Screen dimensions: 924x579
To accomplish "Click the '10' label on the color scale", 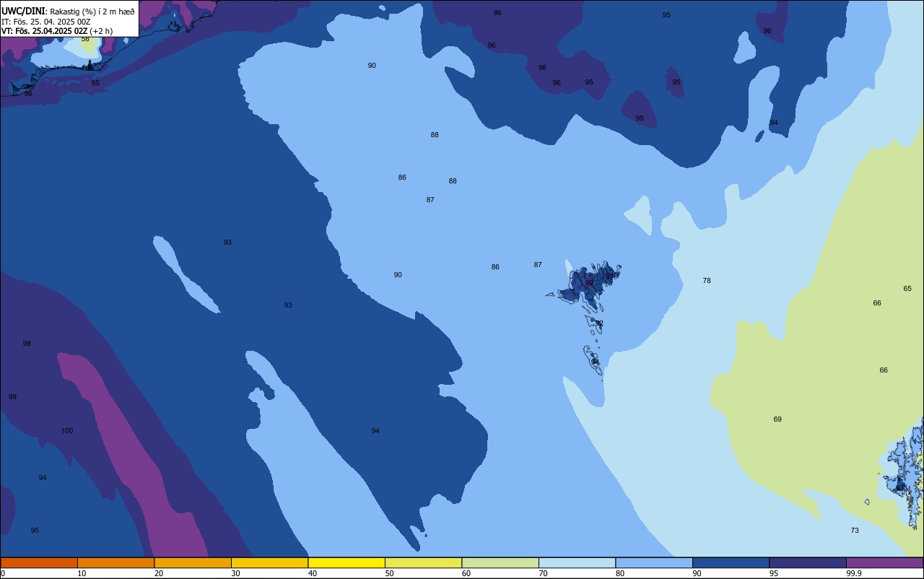I will [82, 573].
